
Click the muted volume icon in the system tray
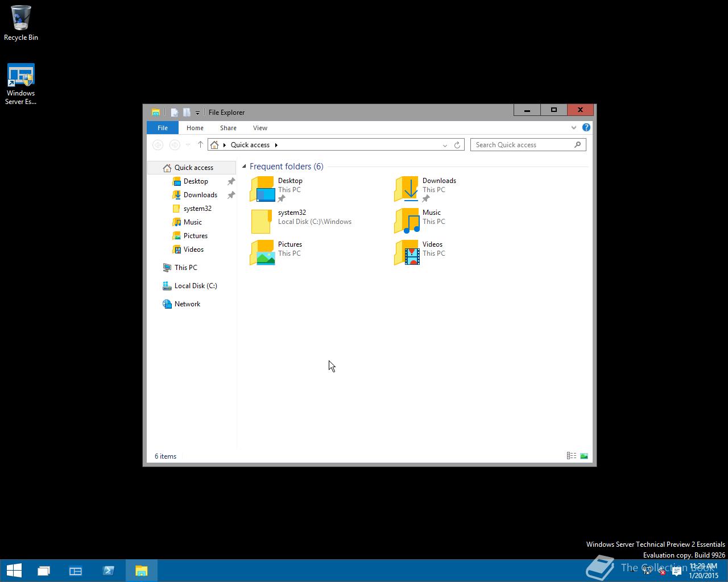pyautogui.click(x=661, y=571)
